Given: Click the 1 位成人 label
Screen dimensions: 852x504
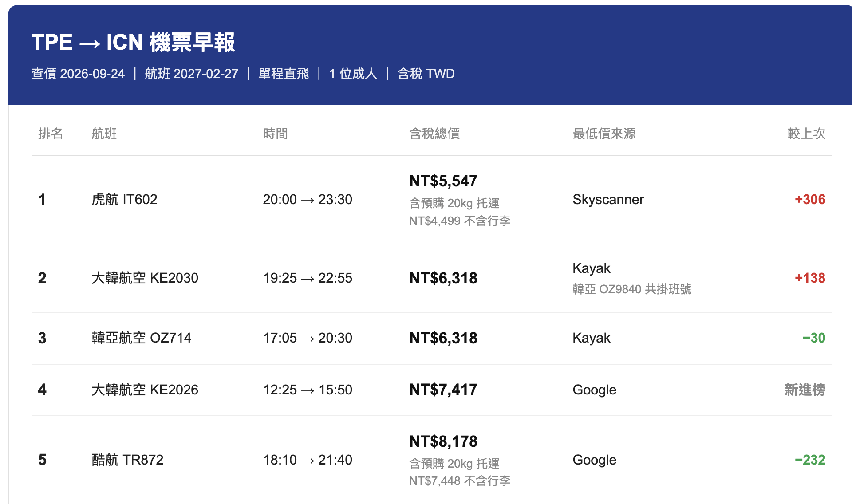Looking at the screenshot, I should click(x=353, y=74).
